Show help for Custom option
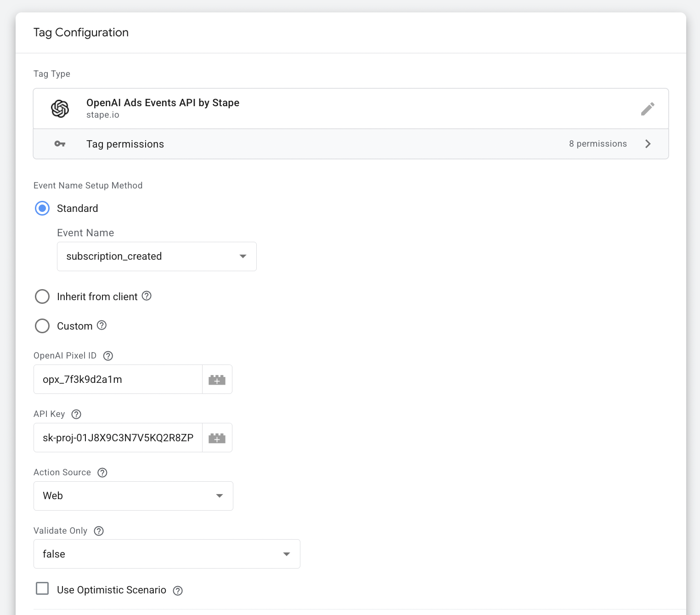Viewport: 700px width, 615px height. (102, 325)
